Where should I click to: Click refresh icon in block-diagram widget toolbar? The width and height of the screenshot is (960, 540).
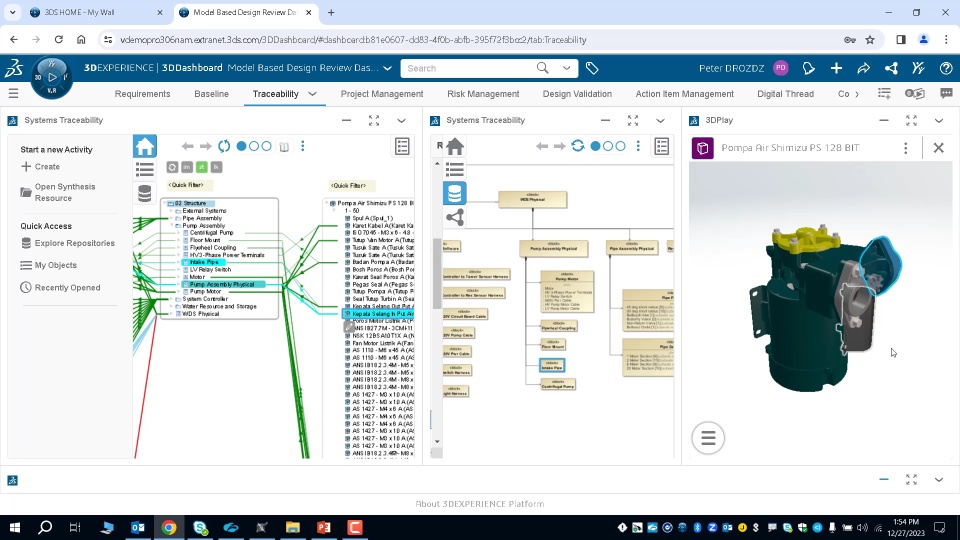(x=577, y=146)
